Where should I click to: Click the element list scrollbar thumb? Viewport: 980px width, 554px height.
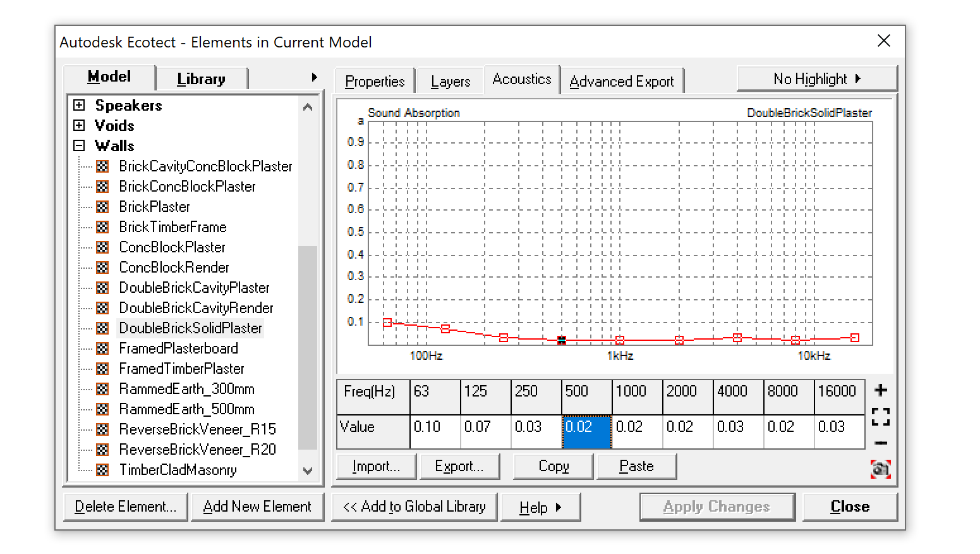308,347
